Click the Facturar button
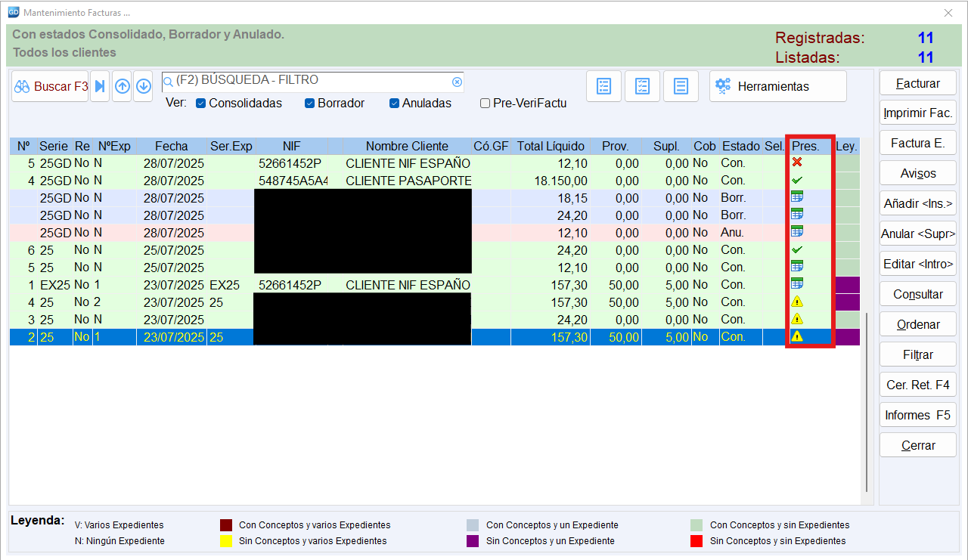This screenshot has width=968, height=560. [918, 83]
